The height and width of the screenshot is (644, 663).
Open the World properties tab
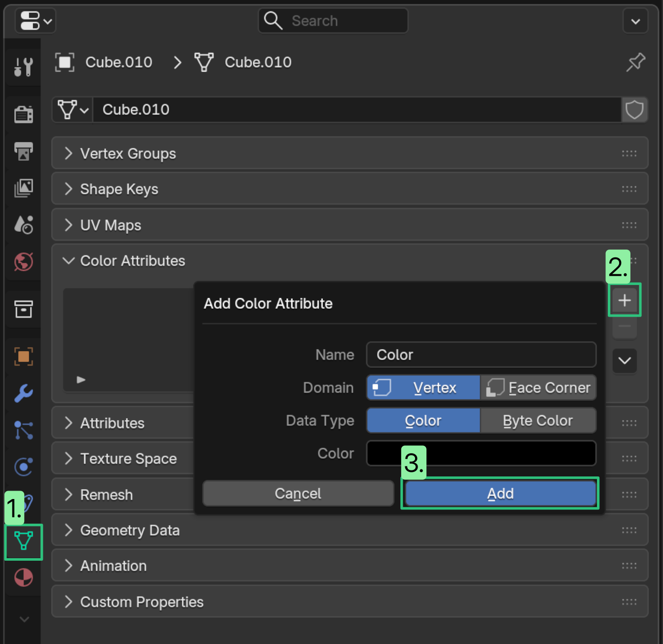[23, 262]
